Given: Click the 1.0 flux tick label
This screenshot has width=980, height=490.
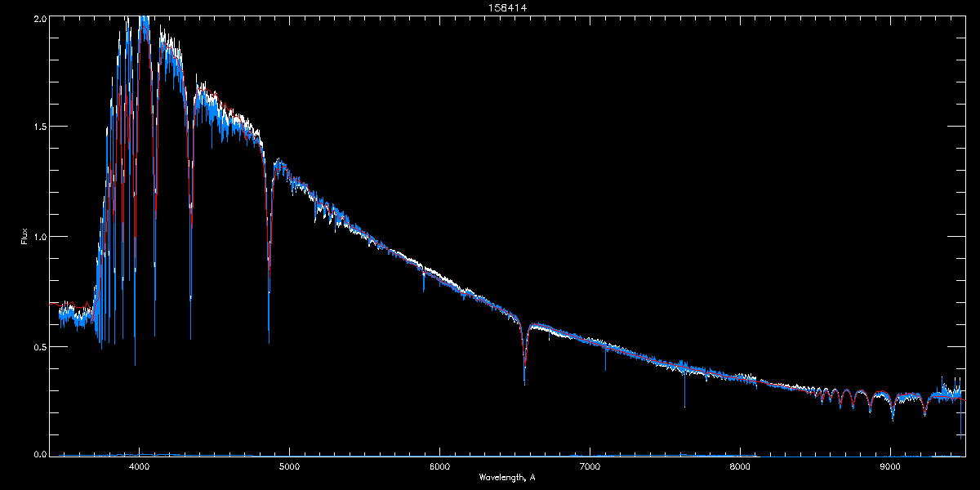Looking at the screenshot, I should point(40,237).
